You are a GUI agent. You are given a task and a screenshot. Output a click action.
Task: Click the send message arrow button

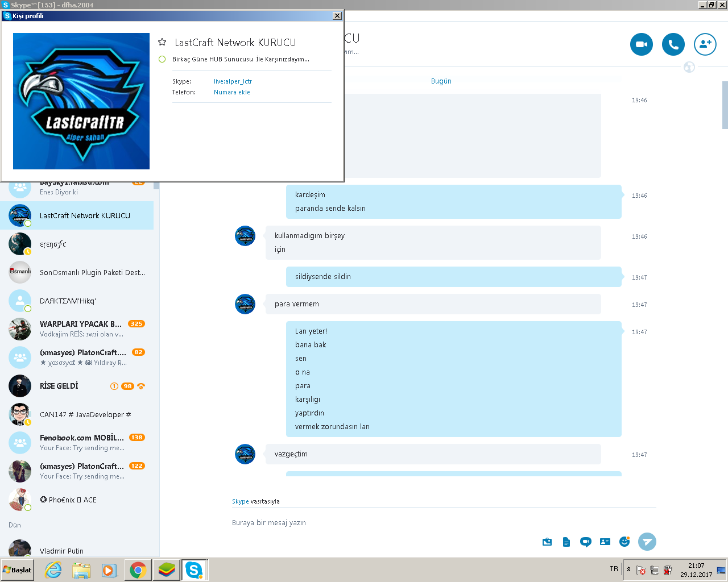tap(647, 542)
